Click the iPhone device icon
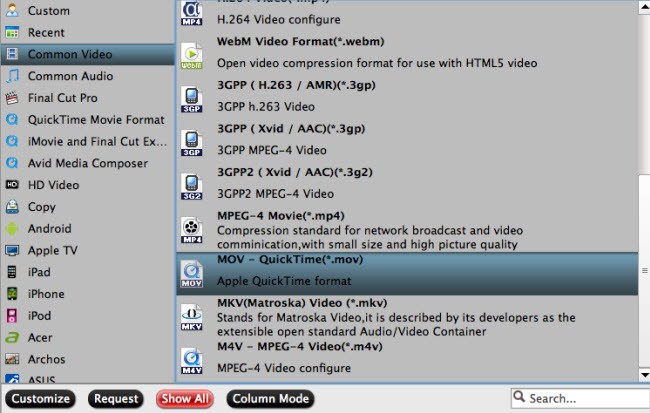Screen dimensions: 650x413 12,294
